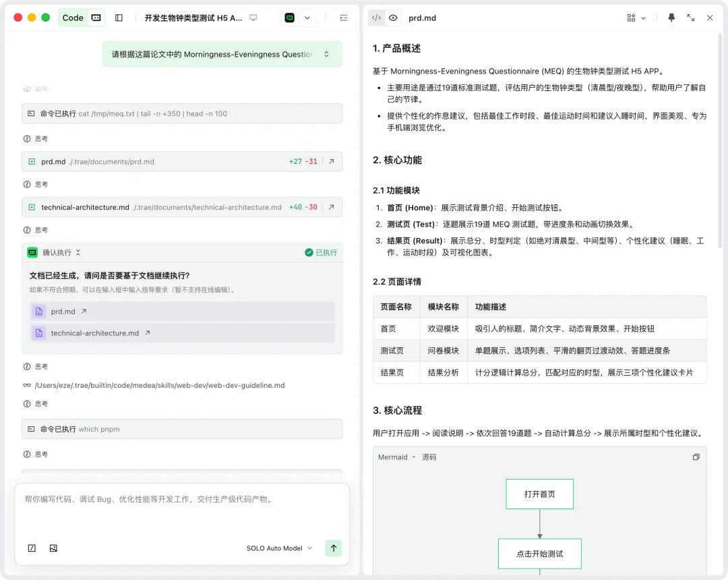Expand the agent dropdown chevron in toolbar
728x580 pixels.
[306, 18]
